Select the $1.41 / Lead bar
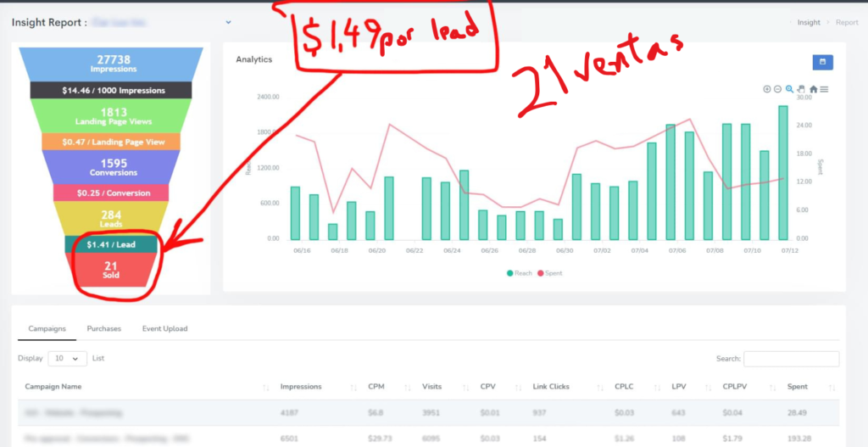 pos(111,244)
